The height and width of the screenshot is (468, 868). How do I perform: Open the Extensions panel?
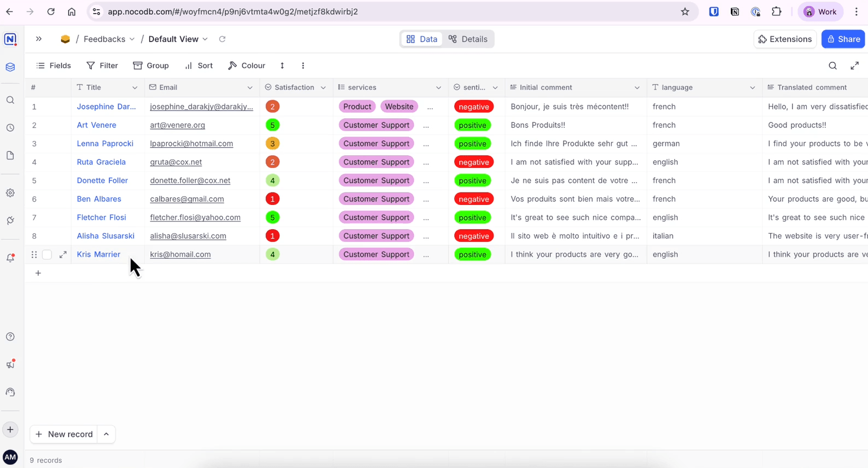785,39
